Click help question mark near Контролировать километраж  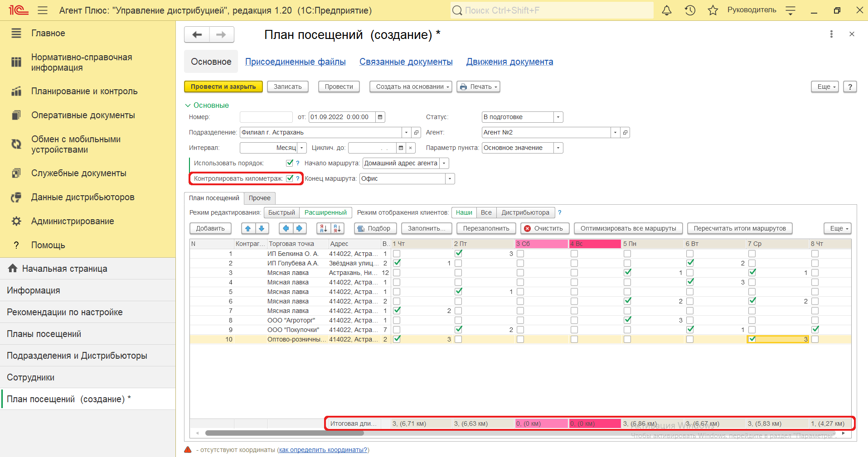tap(298, 178)
